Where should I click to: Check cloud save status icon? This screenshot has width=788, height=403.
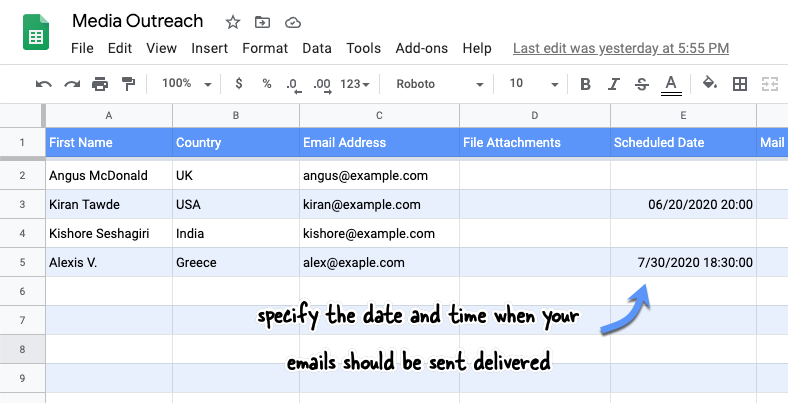click(292, 23)
